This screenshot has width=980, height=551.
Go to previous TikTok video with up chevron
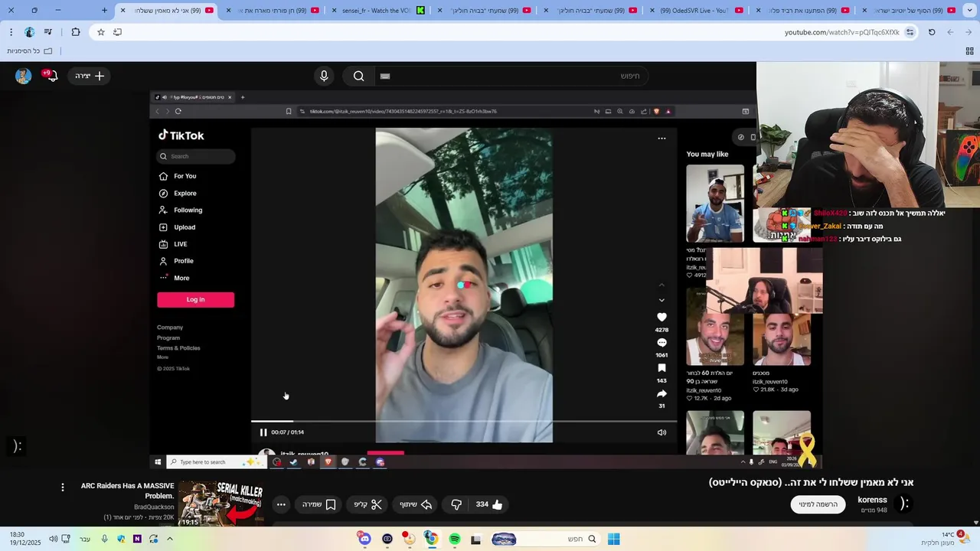pos(661,285)
